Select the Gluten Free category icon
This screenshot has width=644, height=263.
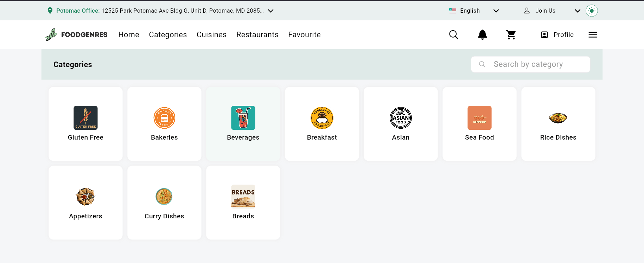pyautogui.click(x=85, y=118)
